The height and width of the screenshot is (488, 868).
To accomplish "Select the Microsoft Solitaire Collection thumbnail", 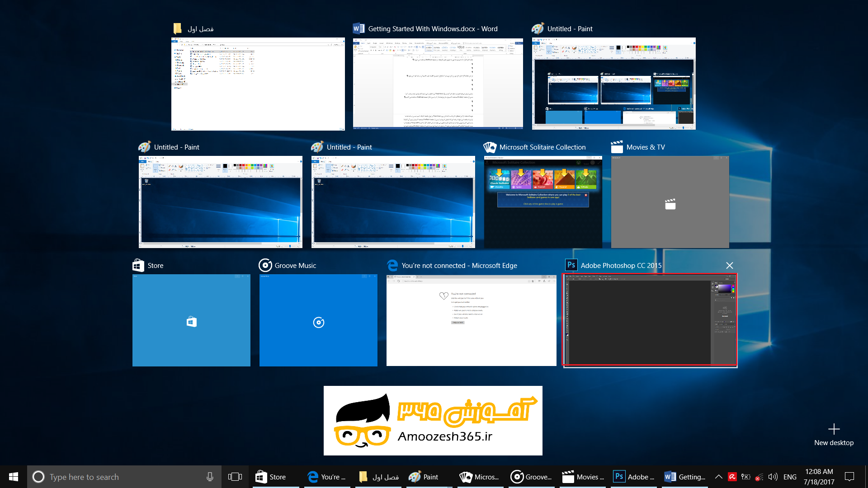I will pyautogui.click(x=543, y=202).
